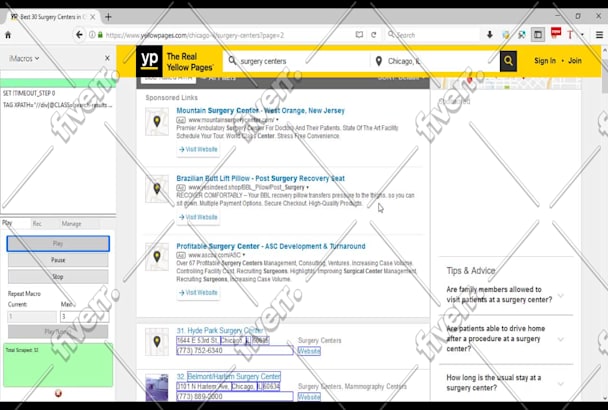Open the Firefox hamburger menu

coord(599,35)
